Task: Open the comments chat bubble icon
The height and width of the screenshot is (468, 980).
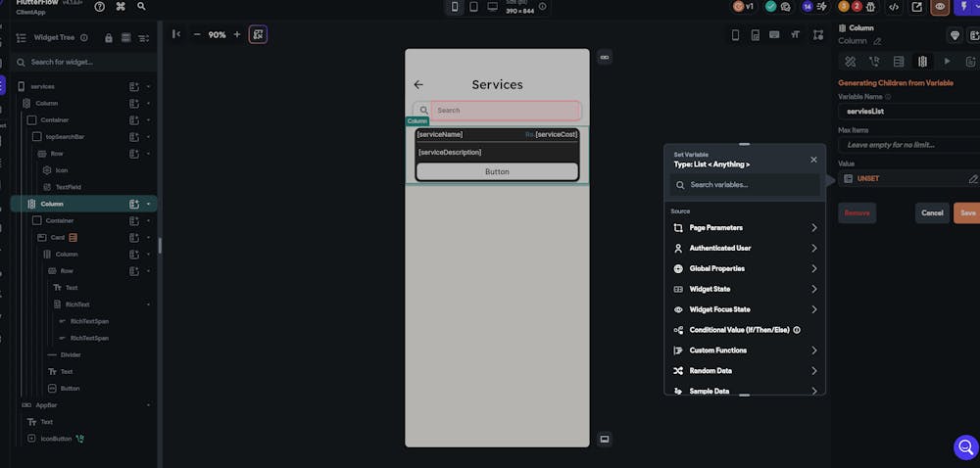Action: click(x=786, y=7)
